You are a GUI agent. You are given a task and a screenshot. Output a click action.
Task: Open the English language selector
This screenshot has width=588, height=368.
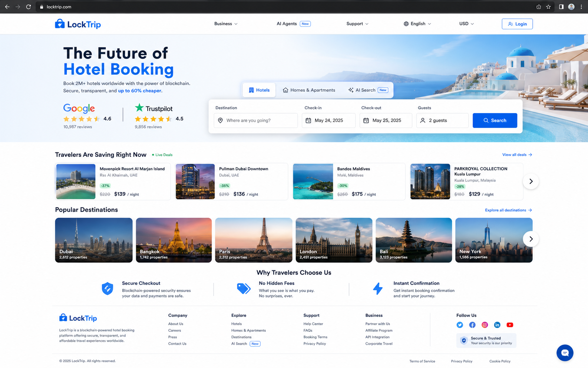(x=417, y=24)
